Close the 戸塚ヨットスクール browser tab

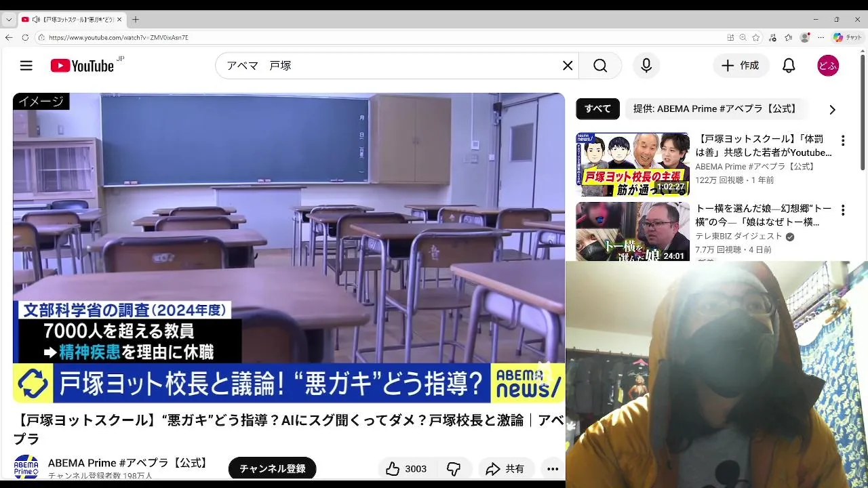point(119,20)
